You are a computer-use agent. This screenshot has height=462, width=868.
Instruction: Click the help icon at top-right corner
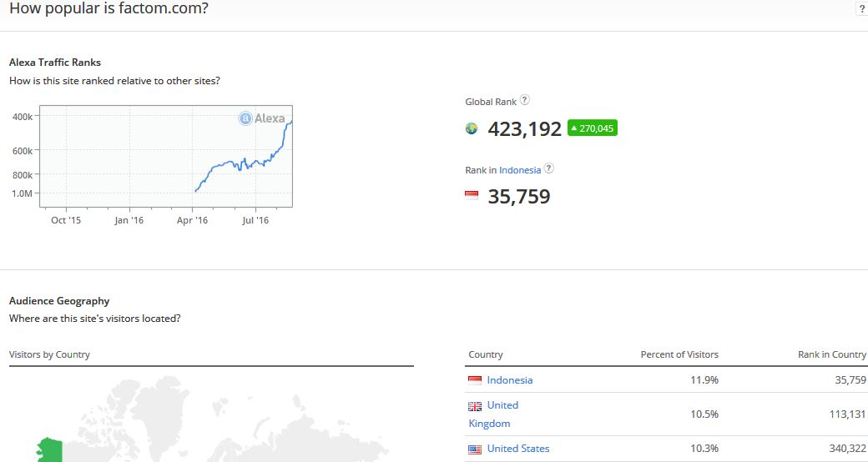tap(861, 8)
